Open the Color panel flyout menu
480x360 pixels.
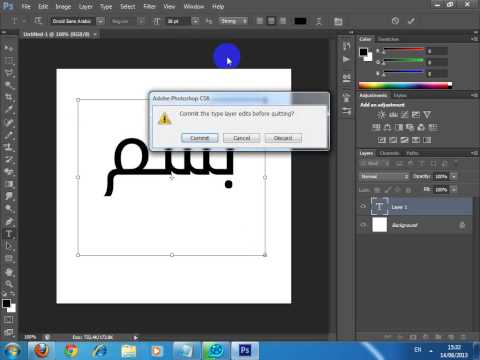(474, 39)
